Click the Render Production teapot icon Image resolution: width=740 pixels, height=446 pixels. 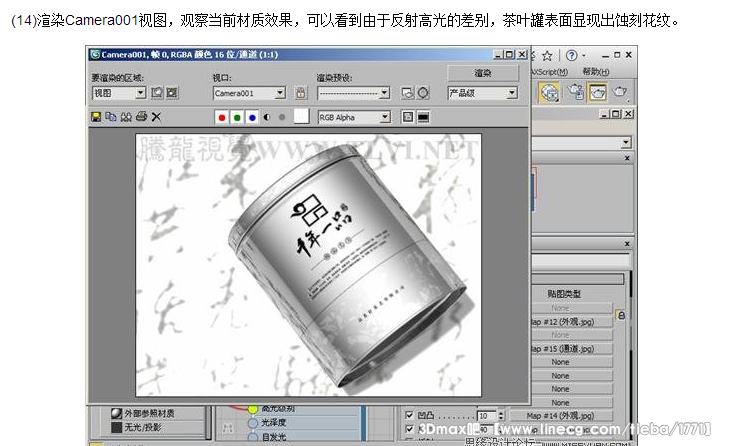coord(620,92)
